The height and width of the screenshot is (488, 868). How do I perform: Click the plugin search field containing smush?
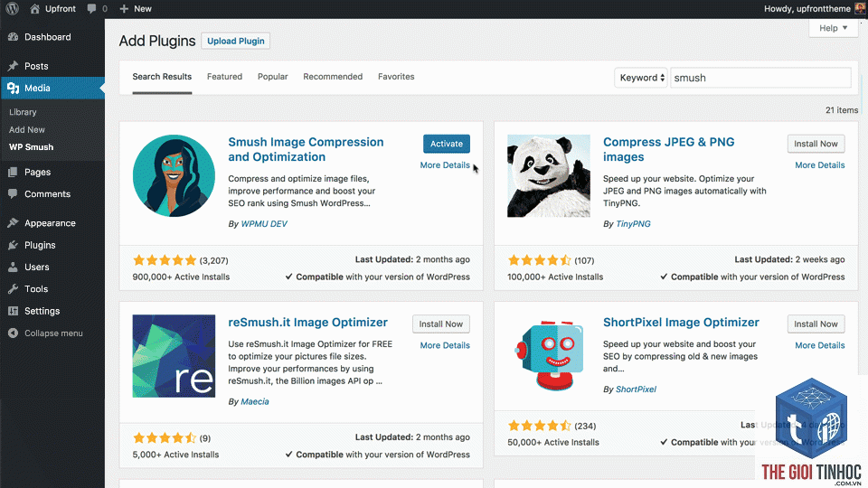point(760,78)
